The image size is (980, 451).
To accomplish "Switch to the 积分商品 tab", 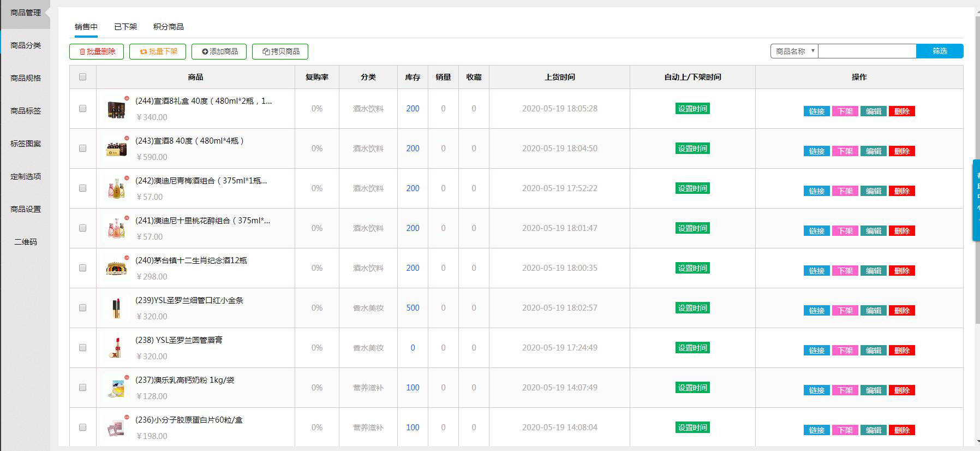I will tap(169, 27).
